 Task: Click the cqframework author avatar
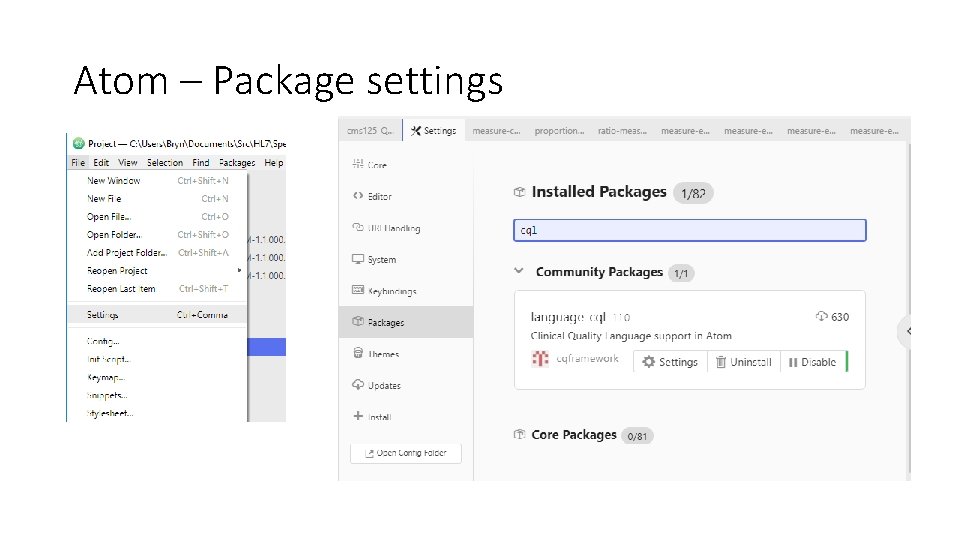click(540, 359)
